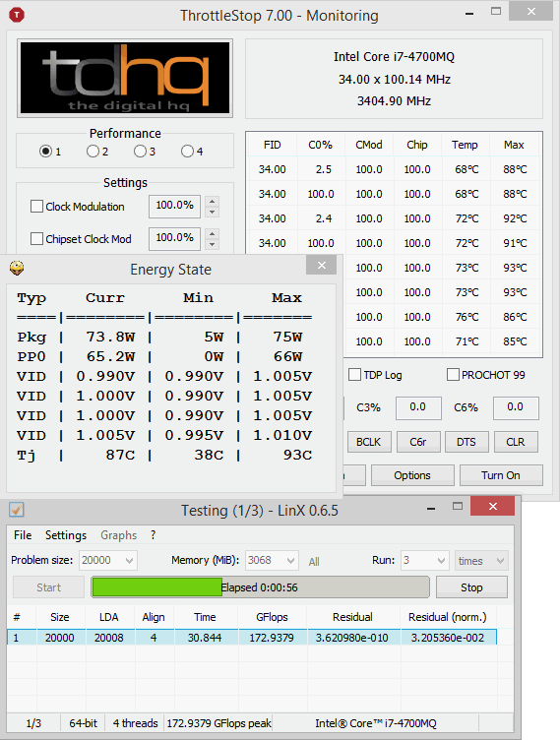Click the DTS button
Screen dimensions: 560x740
click(x=467, y=442)
